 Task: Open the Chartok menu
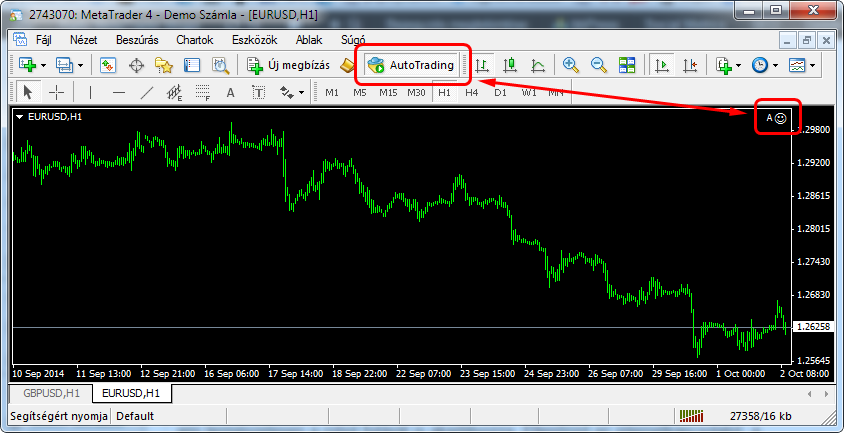(x=195, y=40)
